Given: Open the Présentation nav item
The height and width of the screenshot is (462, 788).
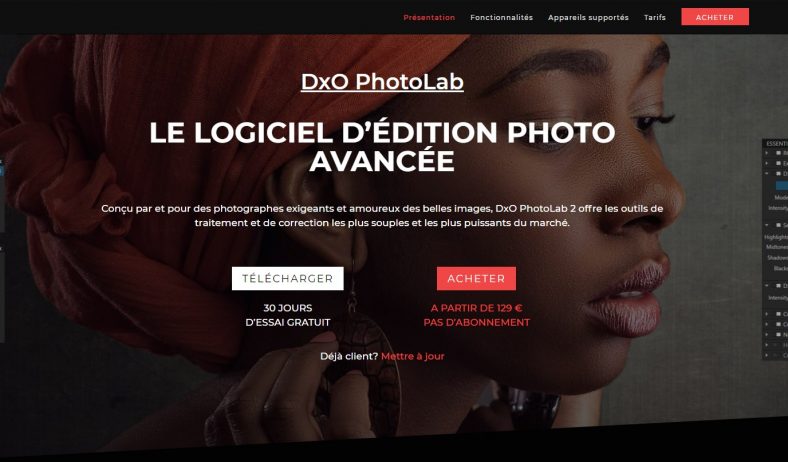Looking at the screenshot, I should click(x=429, y=17).
